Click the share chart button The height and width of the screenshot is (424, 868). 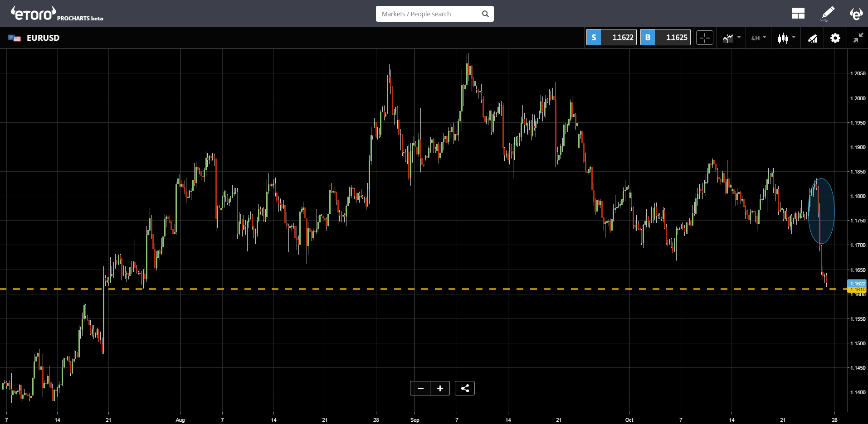coord(465,388)
